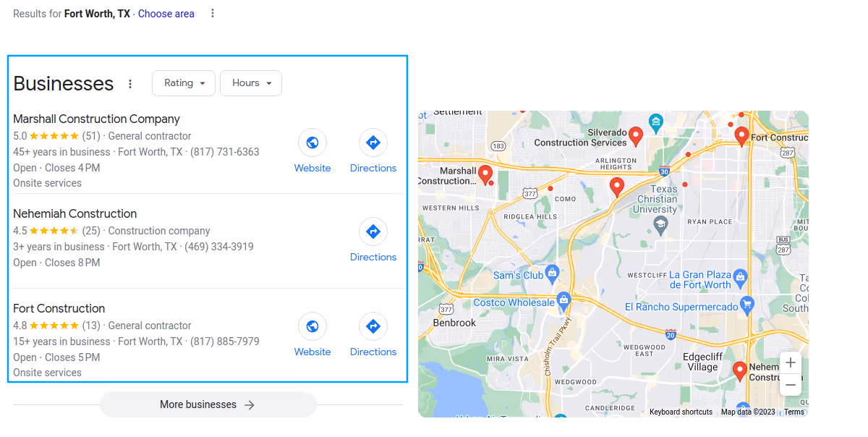Click the Choose area link
The width and height of the screenshot is (868, 437).
pos(166,13)
